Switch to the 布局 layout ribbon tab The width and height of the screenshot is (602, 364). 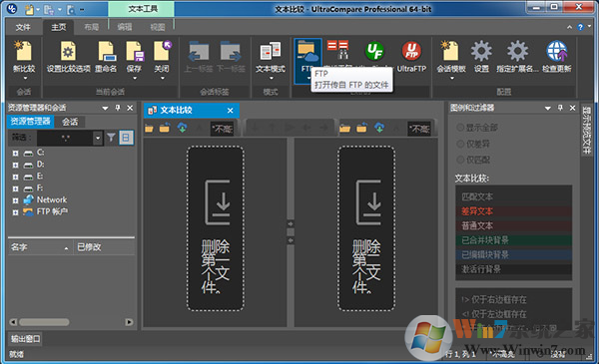click(92, 27)
